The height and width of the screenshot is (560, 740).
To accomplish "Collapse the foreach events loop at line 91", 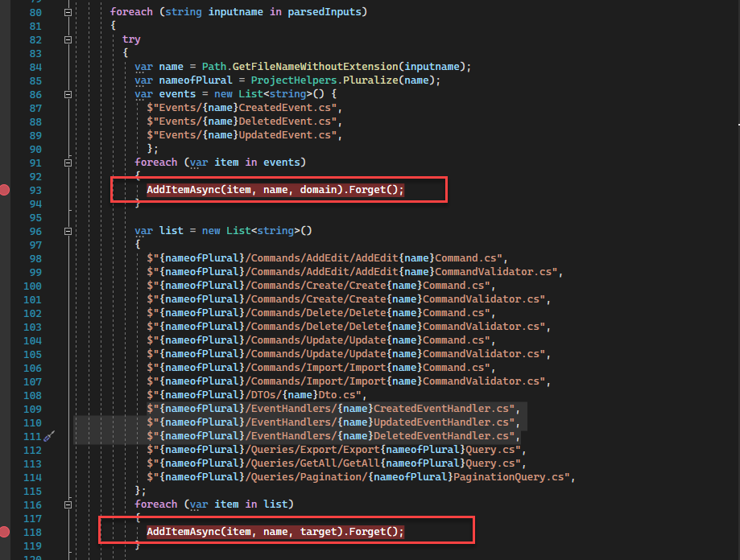I will click(68, 163).
